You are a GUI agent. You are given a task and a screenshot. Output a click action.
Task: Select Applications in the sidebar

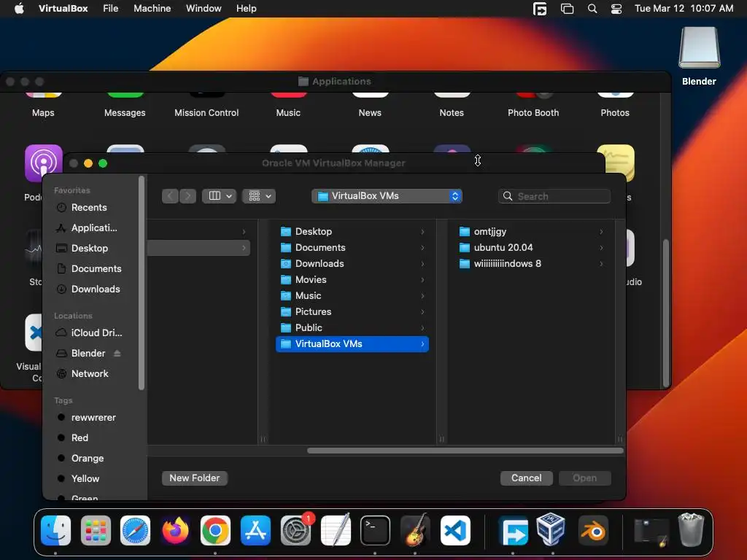pyautogui.click(x=94, y=228)
